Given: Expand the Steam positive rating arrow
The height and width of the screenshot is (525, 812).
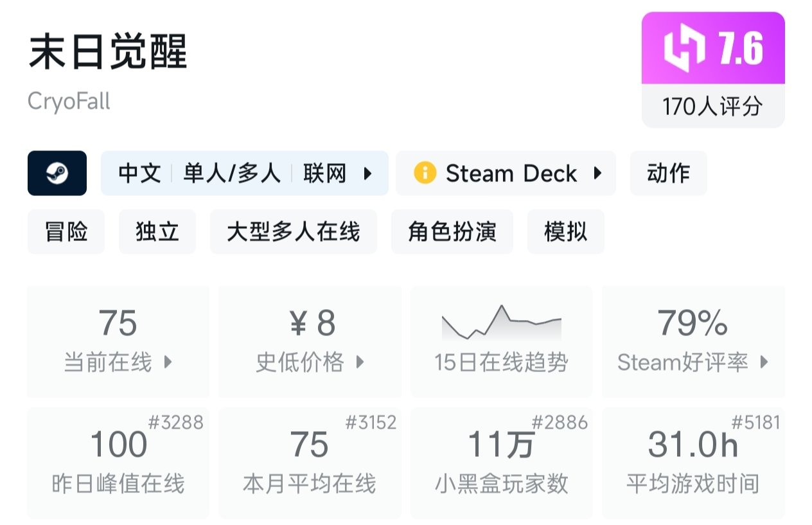Looking at the screenshot, I should [764, 362].
